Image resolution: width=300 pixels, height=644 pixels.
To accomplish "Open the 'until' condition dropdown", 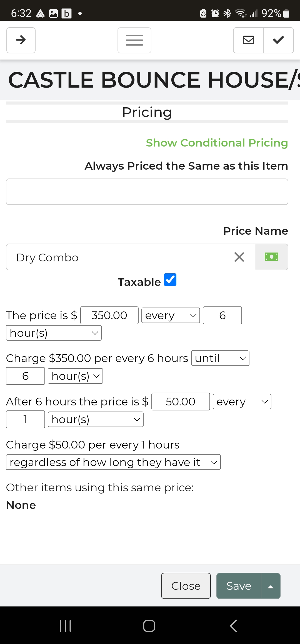I will 220,358.
